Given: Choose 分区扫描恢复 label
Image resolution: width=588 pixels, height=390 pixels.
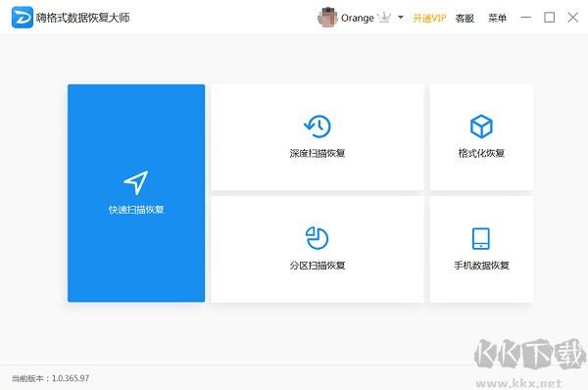Looking at the screenshot, I should (318, 266).
